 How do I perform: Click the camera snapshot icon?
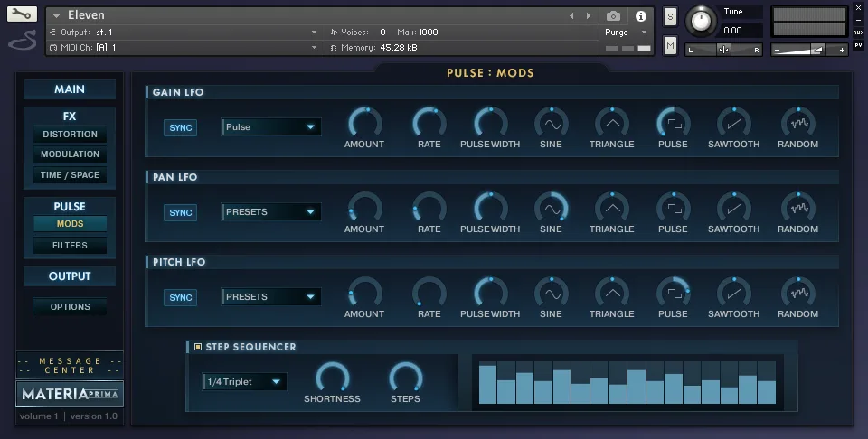coord(613,16)
